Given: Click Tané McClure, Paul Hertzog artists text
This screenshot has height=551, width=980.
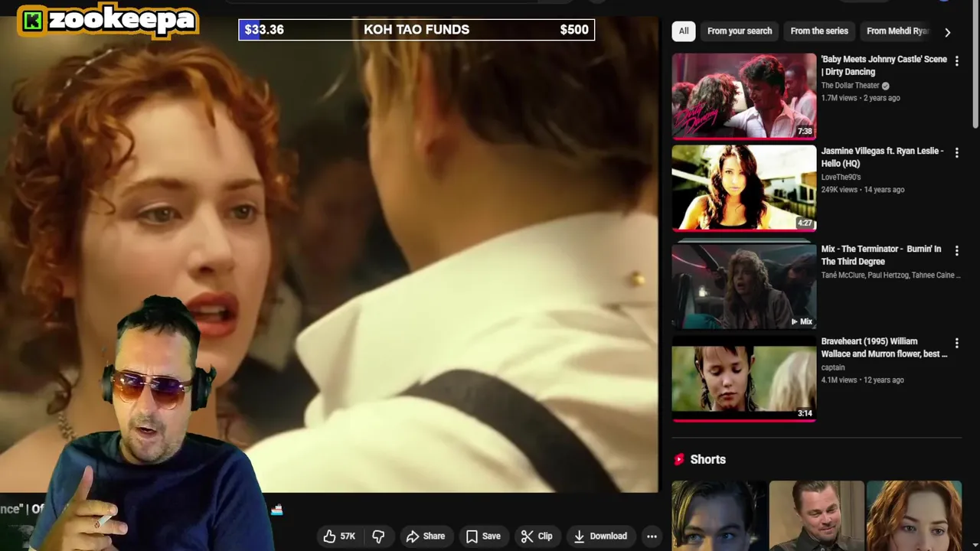Looking at the screenshot, I should pyautogui.click(x=890, y=275).
